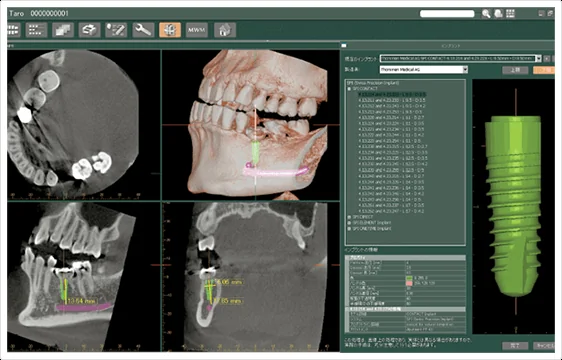This screenshot has width=562, height=360.
Task: Click the stacked images toolbar icon
Action: (x=63, y=30)
